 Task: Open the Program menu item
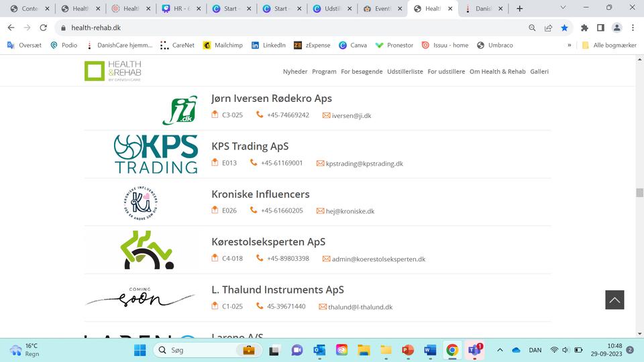[324, 72]
